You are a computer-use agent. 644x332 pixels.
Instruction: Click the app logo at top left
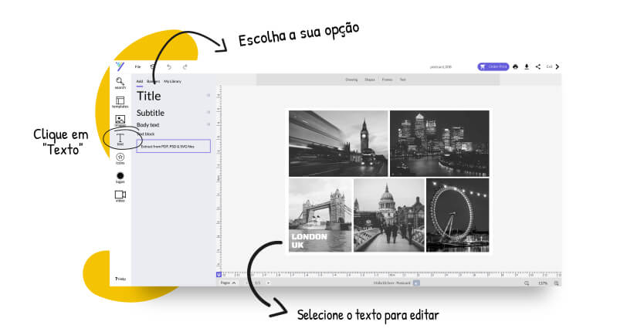pyautogui.click(x=120, y=66)
